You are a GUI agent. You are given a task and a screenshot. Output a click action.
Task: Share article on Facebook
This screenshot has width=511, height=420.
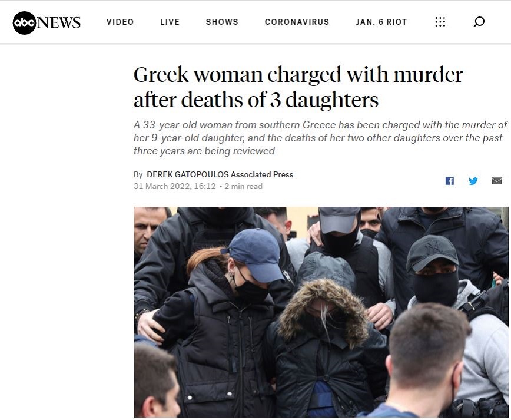[449, 181]
